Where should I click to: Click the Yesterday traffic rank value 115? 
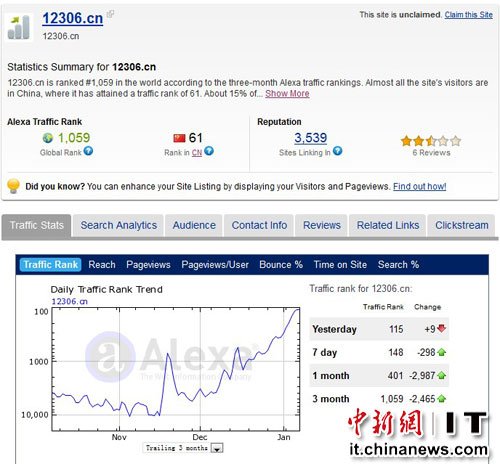(x=396, y=329)
